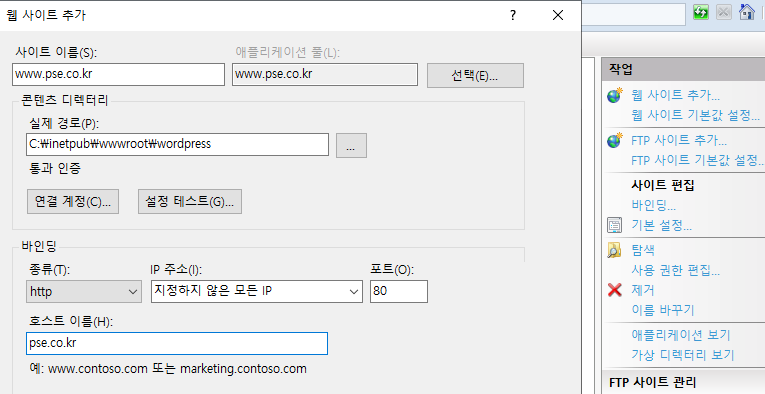The height and width of the screenshot is (394, 765).
Task: Click the red X remove icon
Action: tap(615, 290)
